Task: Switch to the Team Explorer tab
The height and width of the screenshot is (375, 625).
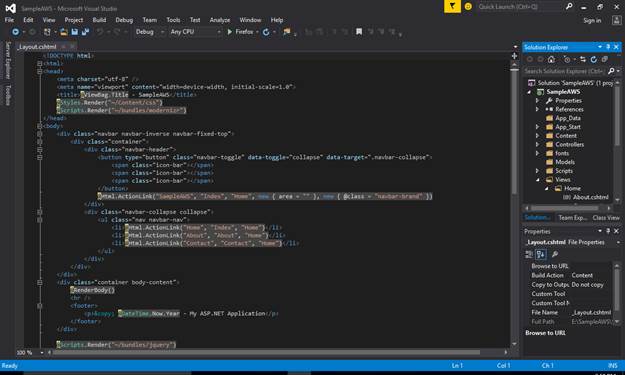Action: 572,218
